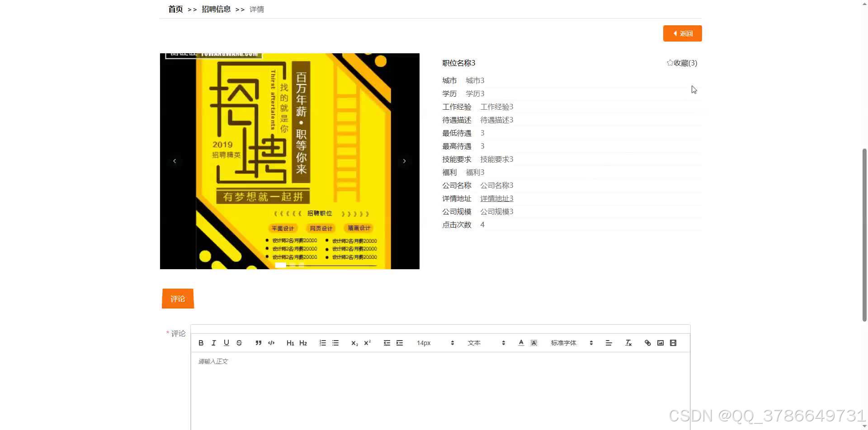Screen dimensions: 868x430
Task: Go to 首页 breadcrumb
Action: coord(175,9)
